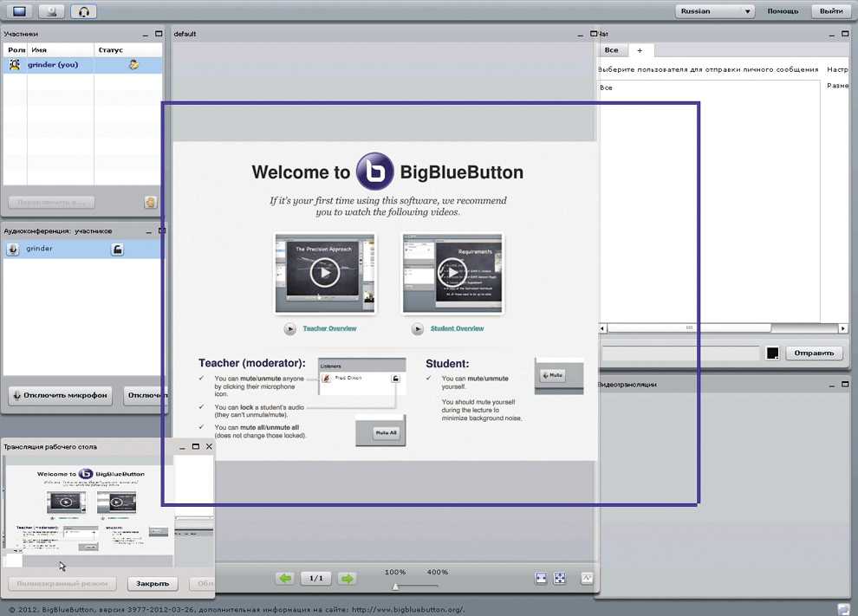Close the Трансляция рабочего стола window
This screenshot has width=858, height=616.
coord(209,446)
